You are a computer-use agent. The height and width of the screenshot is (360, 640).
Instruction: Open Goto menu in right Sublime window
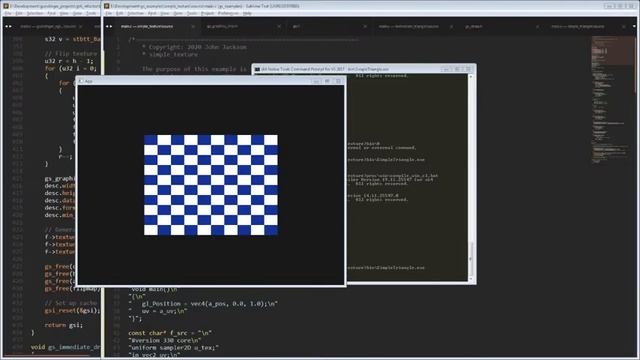pyautogui.click(x=178, y=13)
